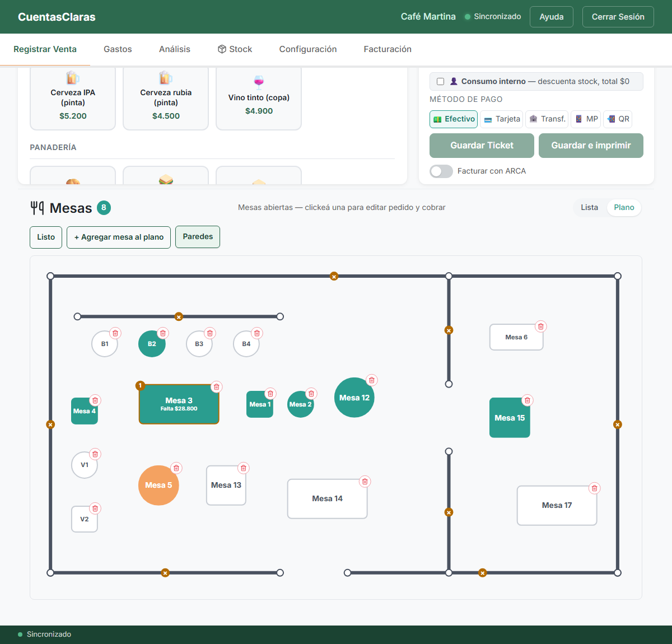Screen dimensions: 672x644
Task: Delete Mesa 14 with the trash icon
Action: click(365, 482)
